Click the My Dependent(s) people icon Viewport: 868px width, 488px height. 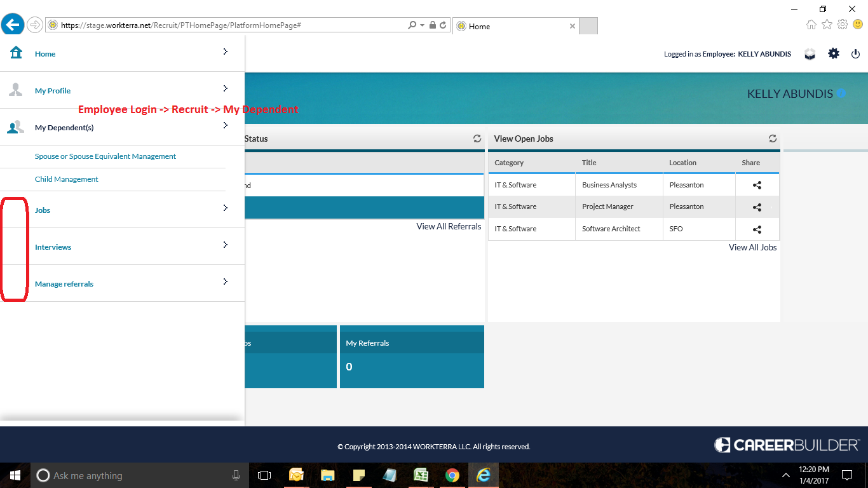click(16, 127)
